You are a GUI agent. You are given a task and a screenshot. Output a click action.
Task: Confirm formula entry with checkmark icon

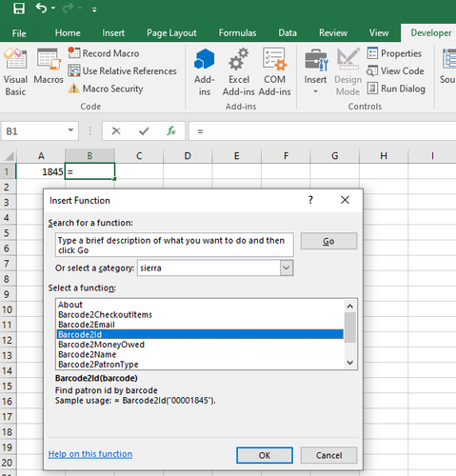pos(144,130)
